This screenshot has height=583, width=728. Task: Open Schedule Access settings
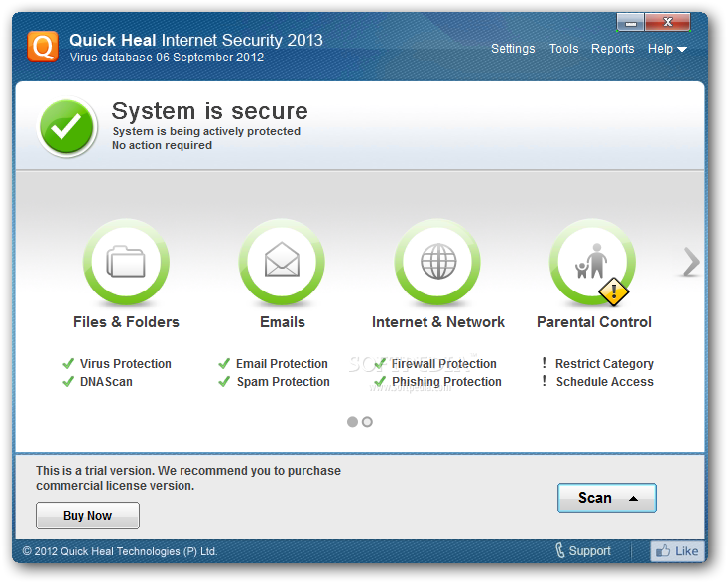pyautogui.click(x=605, y=382)
